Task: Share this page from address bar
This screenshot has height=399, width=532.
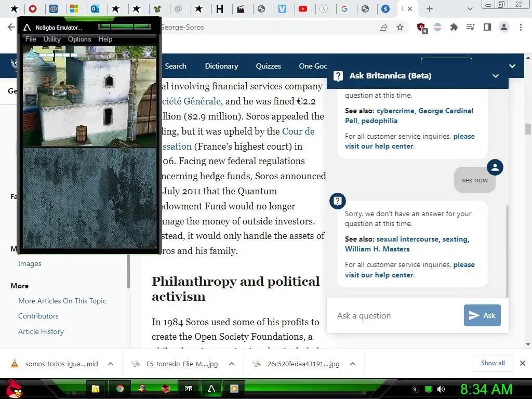Action: [x=383, y=27]
